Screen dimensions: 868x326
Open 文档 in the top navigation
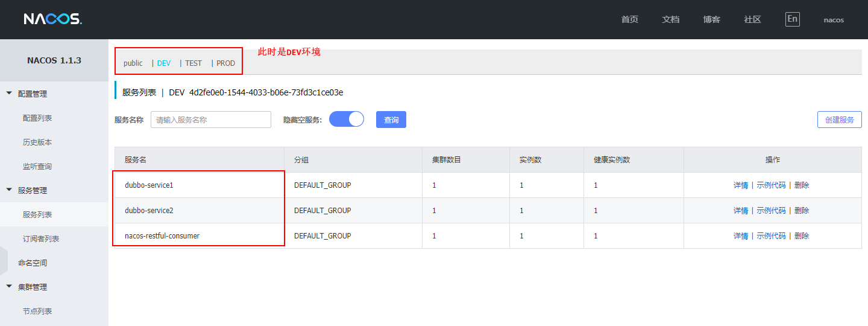tap(670, 19)
